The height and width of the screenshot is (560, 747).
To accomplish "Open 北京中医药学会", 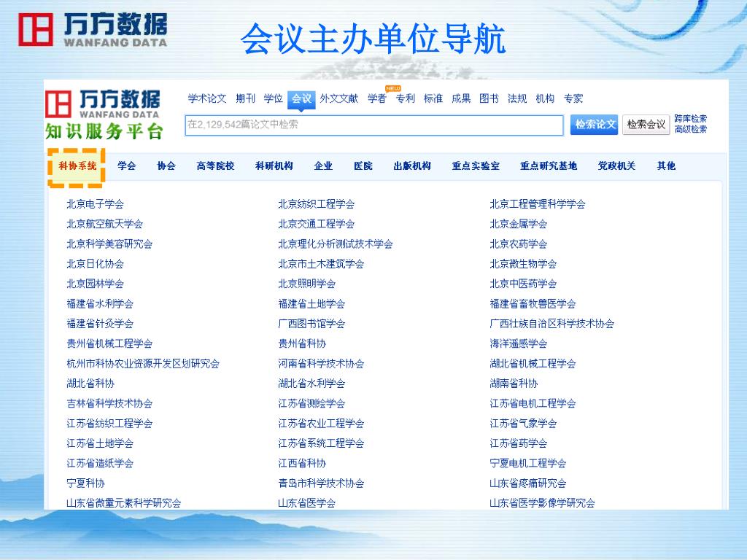I will point(523,284).
